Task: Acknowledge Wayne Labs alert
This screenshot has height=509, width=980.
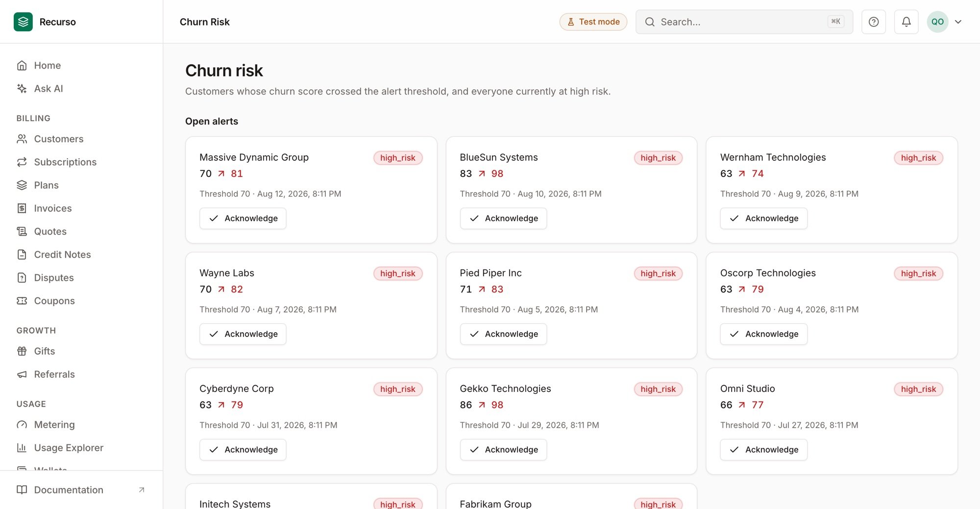Action: pyautogui.click(x=243, y=334)
